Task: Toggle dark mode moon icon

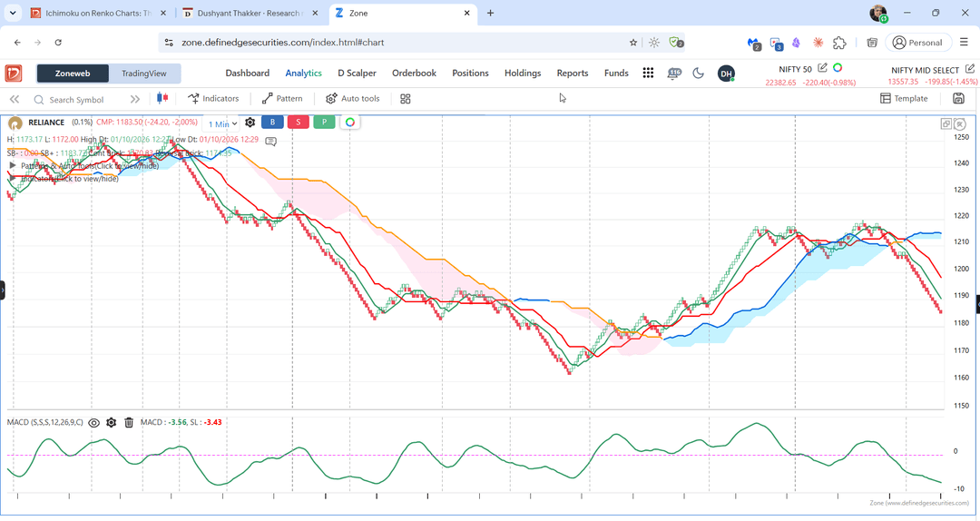Action: click(x=699, y=74)
